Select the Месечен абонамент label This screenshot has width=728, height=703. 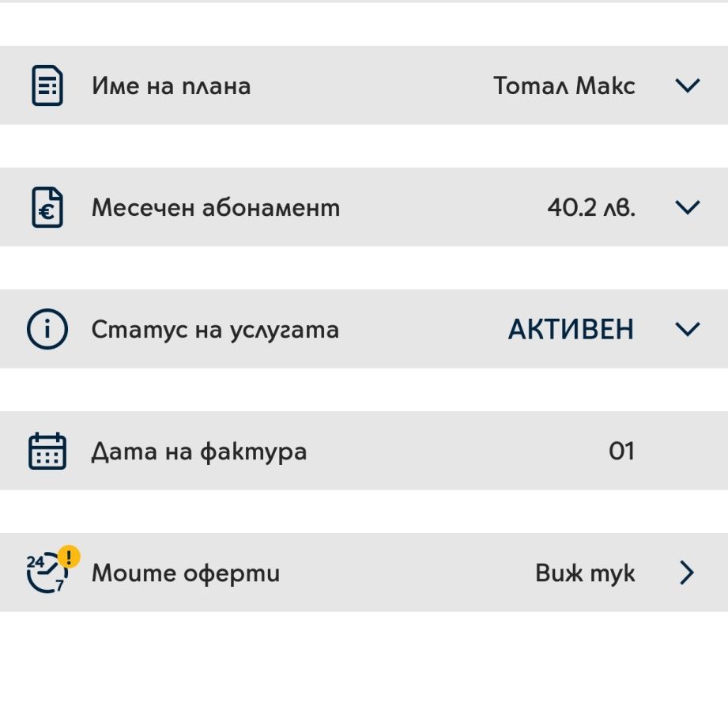pos(216,207)
